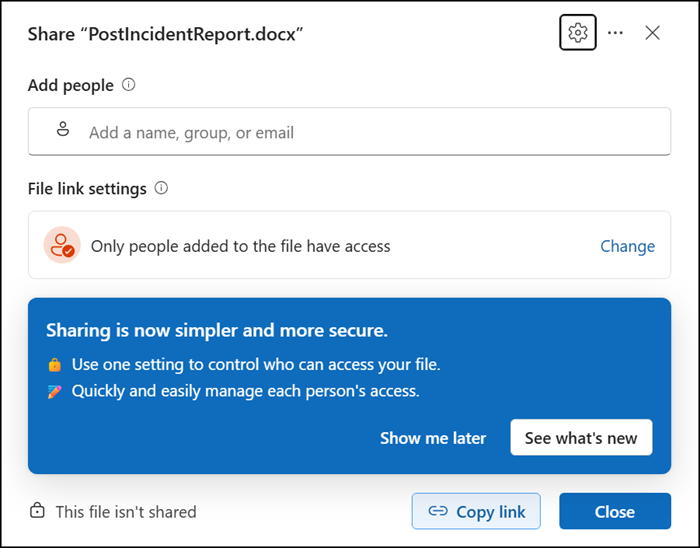Click Use one setting to control access text
This screenshot has height=548, width=700.
256,365
